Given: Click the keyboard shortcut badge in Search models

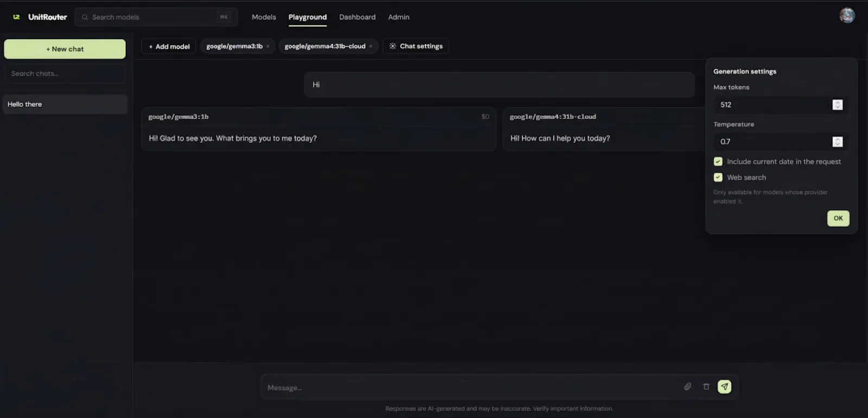Looking at the screenshot, I should click(x=224, y=17).
